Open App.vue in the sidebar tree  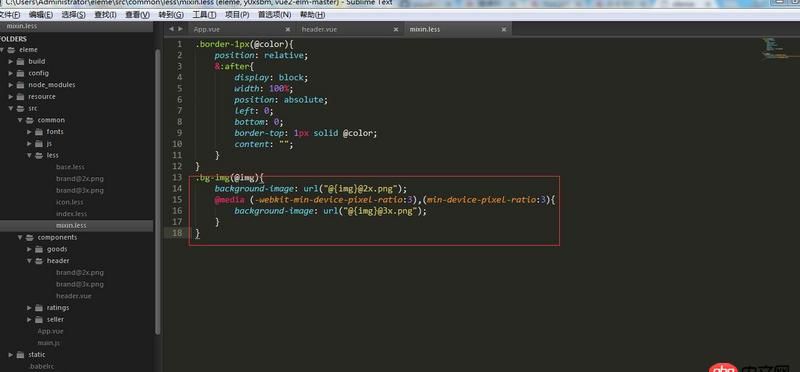coord(51,331)
